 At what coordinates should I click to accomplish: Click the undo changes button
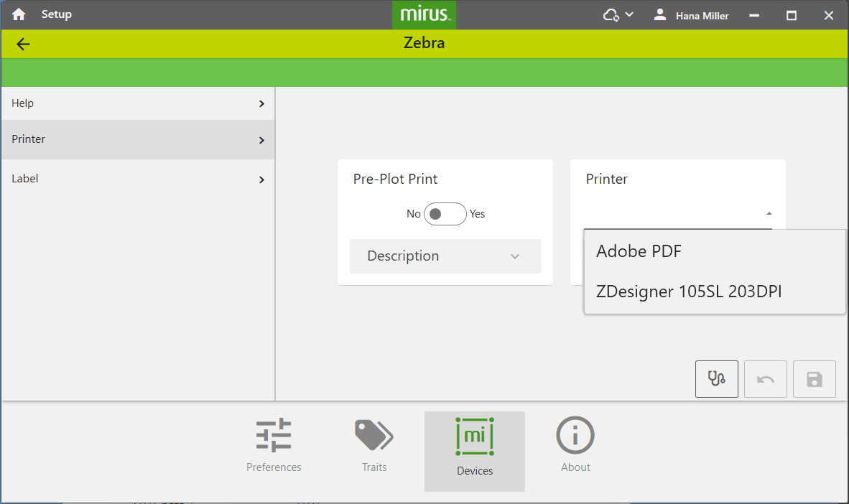[765, 379]
